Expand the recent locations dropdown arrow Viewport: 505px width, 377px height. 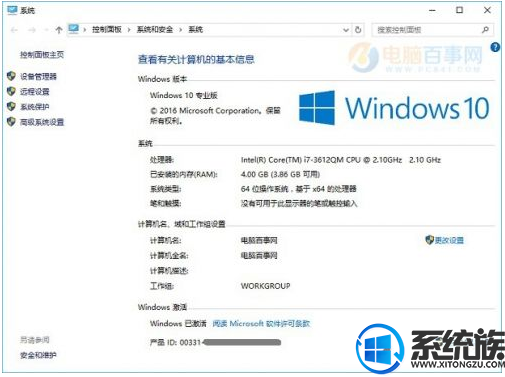[46, 30]
